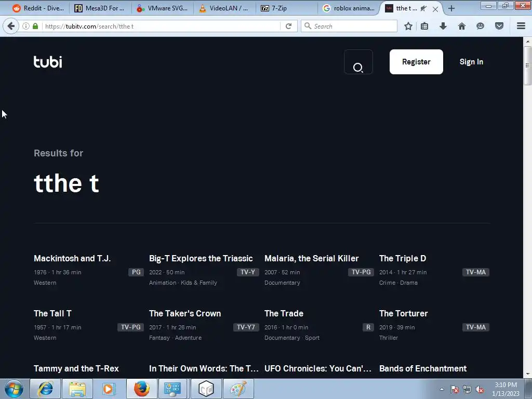The height and width of the screenshot is (399, 532).
Task: Switch to the Reddit tab
Action: click(x=37, y=8)
